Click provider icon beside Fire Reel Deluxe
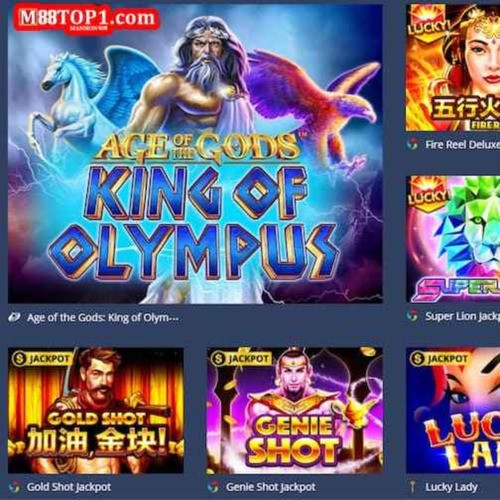The image size is (500, 500). 412,144
